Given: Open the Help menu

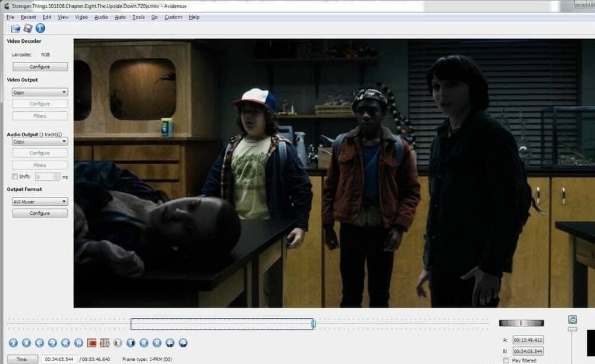Looking at the screenshot, I should click(194, 17).
